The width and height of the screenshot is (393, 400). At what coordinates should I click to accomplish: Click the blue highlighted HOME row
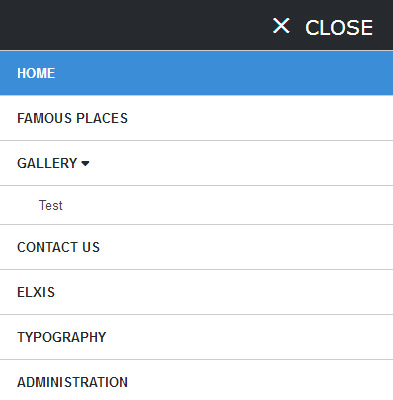[196, 73]
